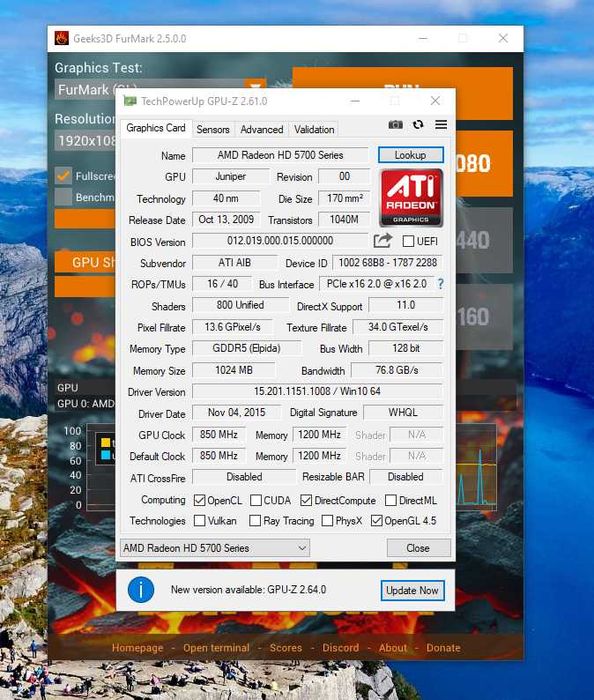The width and height of the screenshot is (594, 700).
Task: Toggle the DirectML checkbox
Action: pos(390,500)
